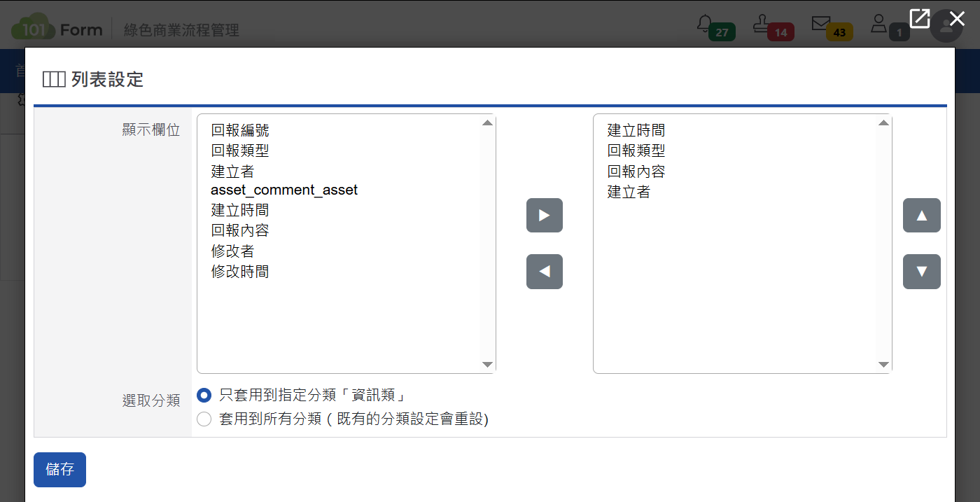Select 只套用到指定分類「資訊類」 radio option
980x502 pixels.
point(204,396)
